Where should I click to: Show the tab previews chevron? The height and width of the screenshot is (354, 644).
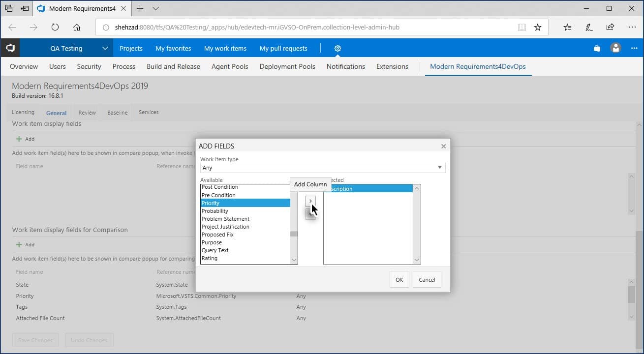coord(155,8)
